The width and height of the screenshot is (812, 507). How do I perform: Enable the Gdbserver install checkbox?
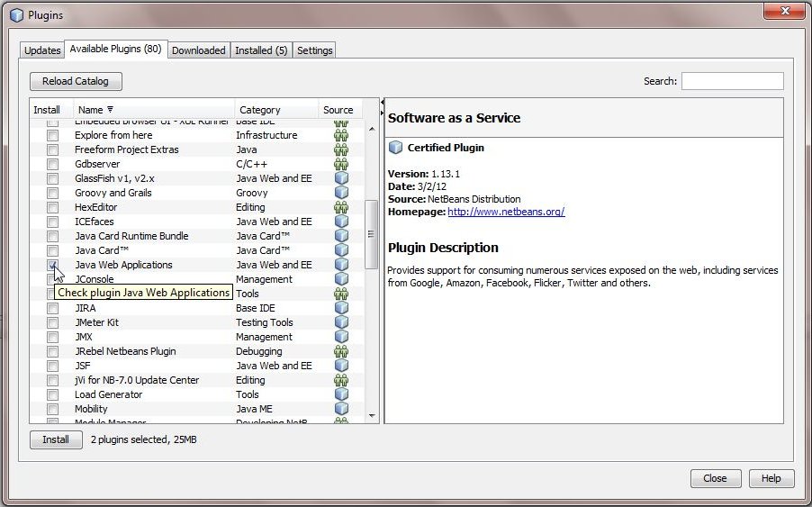pos(52,164)
